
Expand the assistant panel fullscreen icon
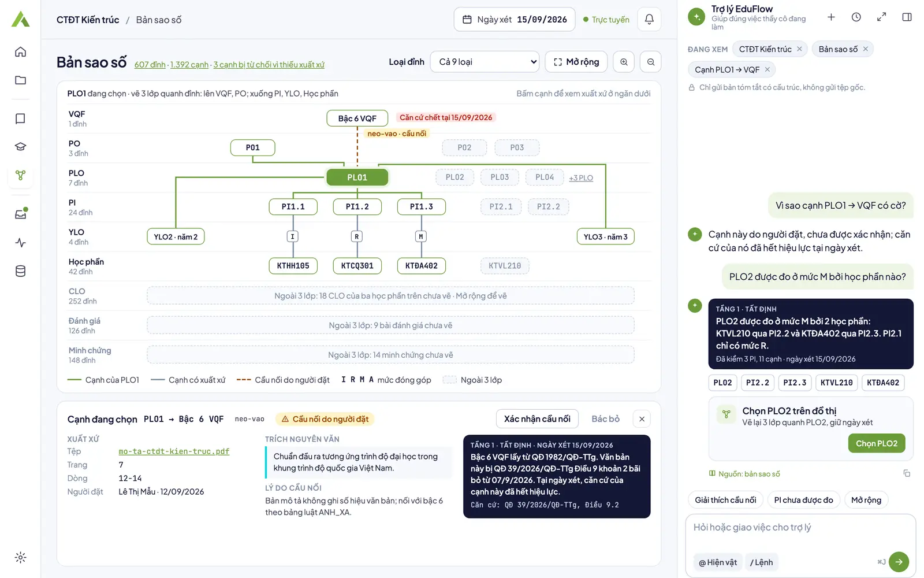coord(882,17)
